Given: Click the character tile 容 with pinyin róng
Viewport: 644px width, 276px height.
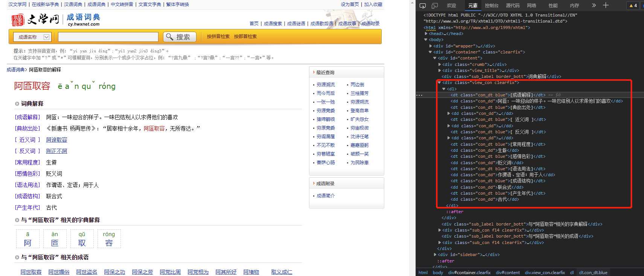Looking at the screenshot, I should coord(109,239).
